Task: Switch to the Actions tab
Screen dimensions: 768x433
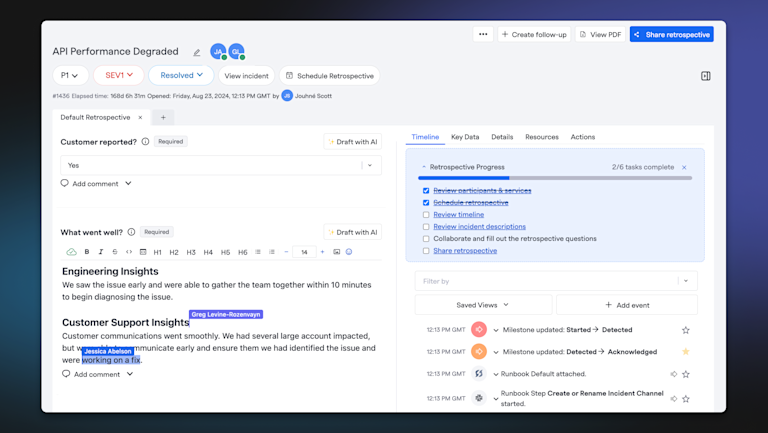Action: coord(583,137)
